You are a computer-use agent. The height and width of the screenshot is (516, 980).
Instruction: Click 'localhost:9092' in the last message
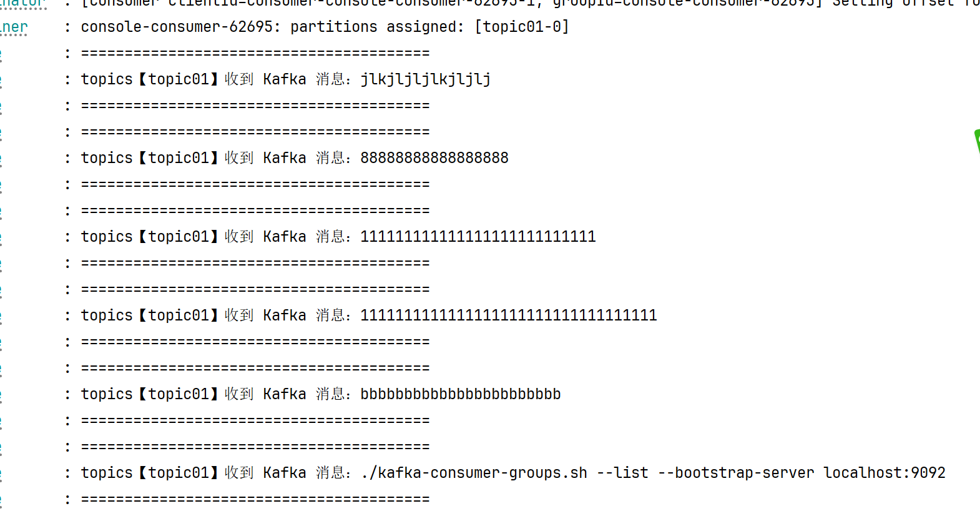(884, 473)
